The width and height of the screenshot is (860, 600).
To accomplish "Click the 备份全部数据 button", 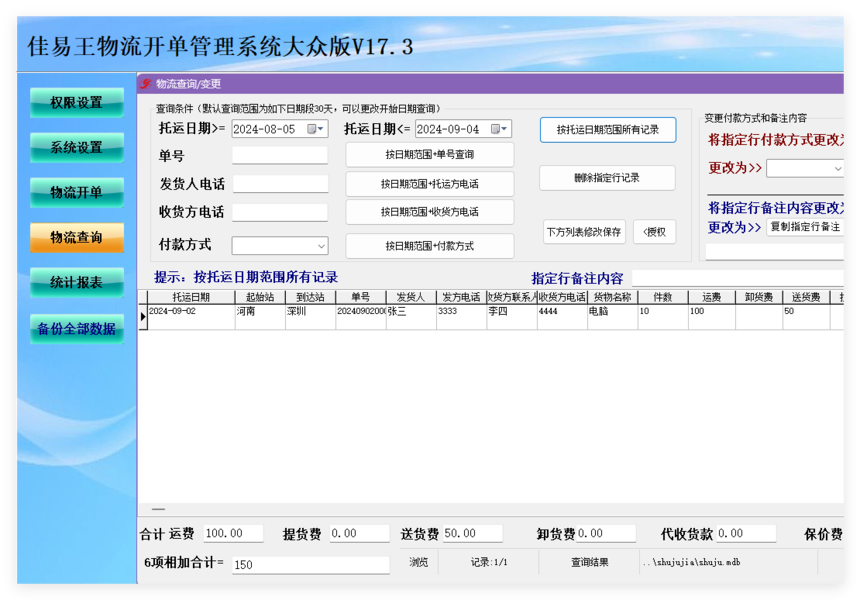I will 77,329.
